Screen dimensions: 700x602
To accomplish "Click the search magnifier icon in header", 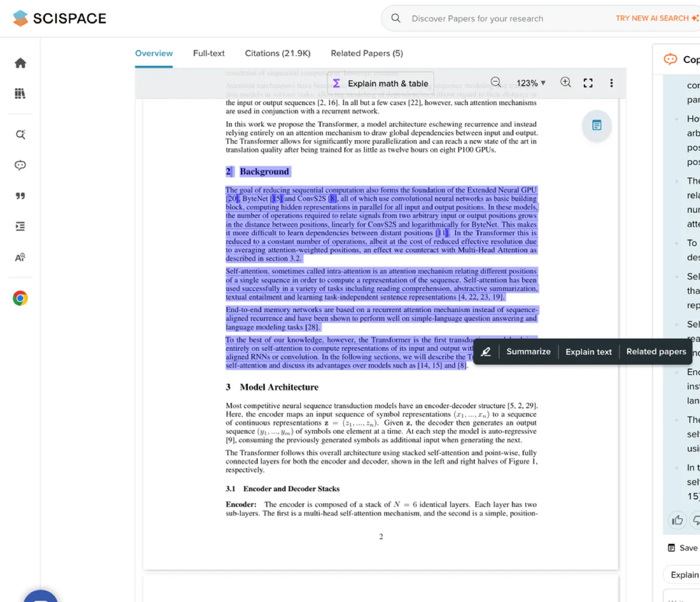I will (395, 18).
